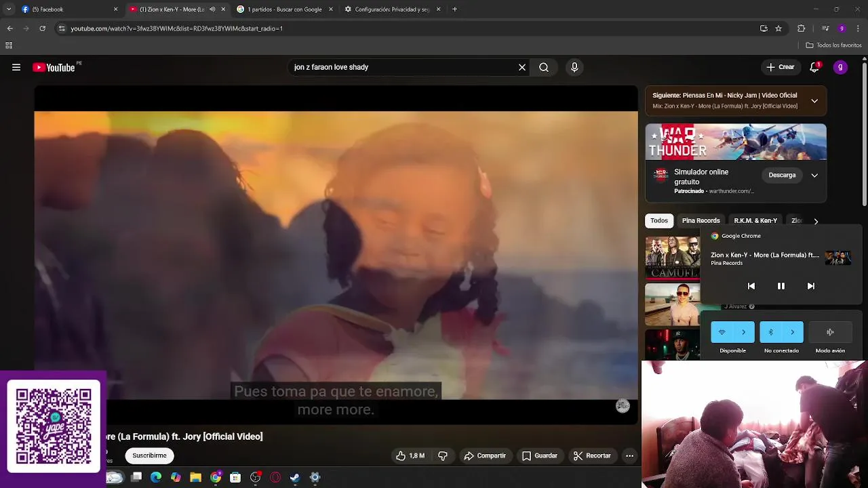Open Copilot from taskbar
This screenshot has width=868, height=488.
tap(176, 477)
